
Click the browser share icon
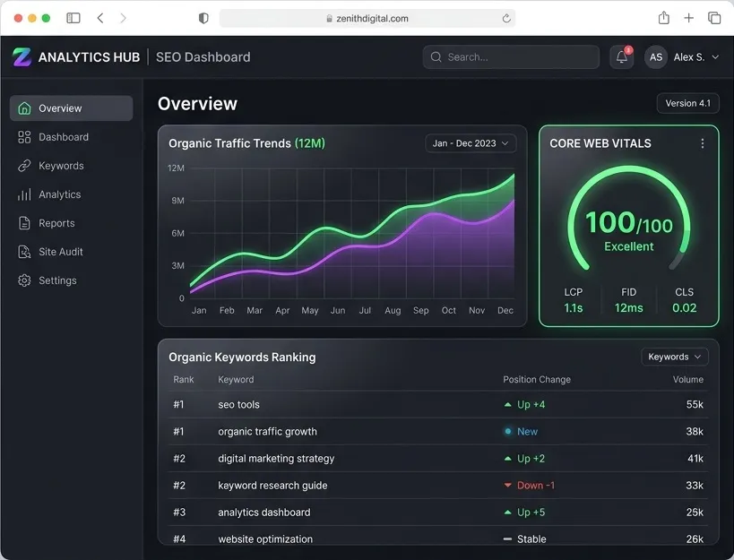coord(663,18)
